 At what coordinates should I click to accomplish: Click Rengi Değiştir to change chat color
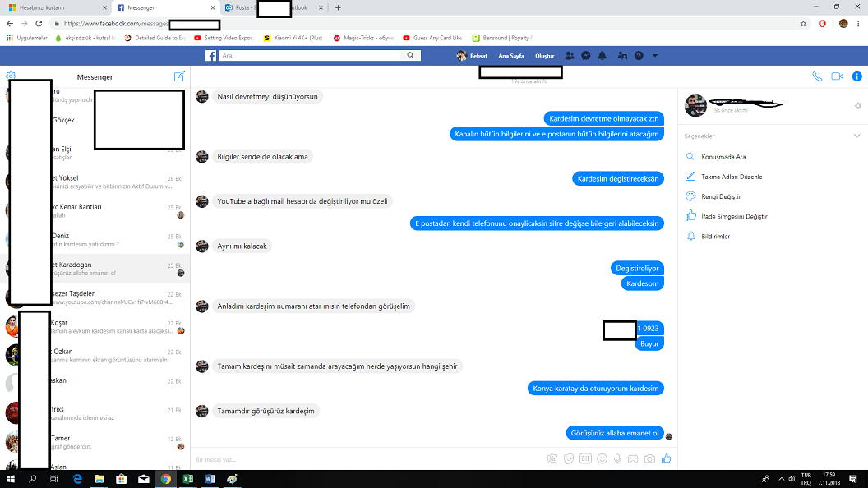720,197
